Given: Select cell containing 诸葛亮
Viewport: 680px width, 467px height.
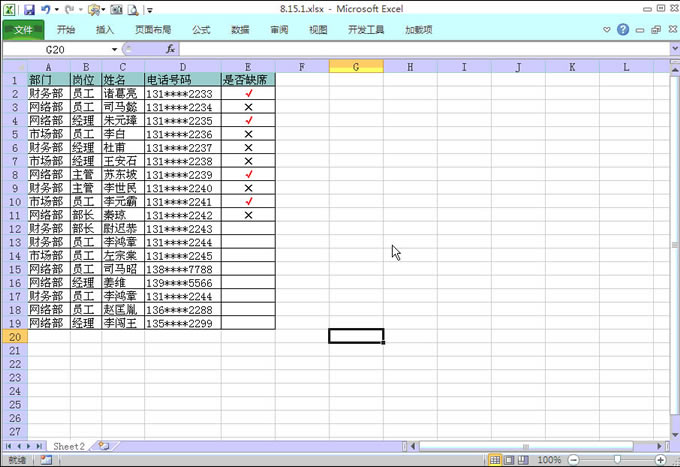Looking at the screenshot, I should point(123,93).
